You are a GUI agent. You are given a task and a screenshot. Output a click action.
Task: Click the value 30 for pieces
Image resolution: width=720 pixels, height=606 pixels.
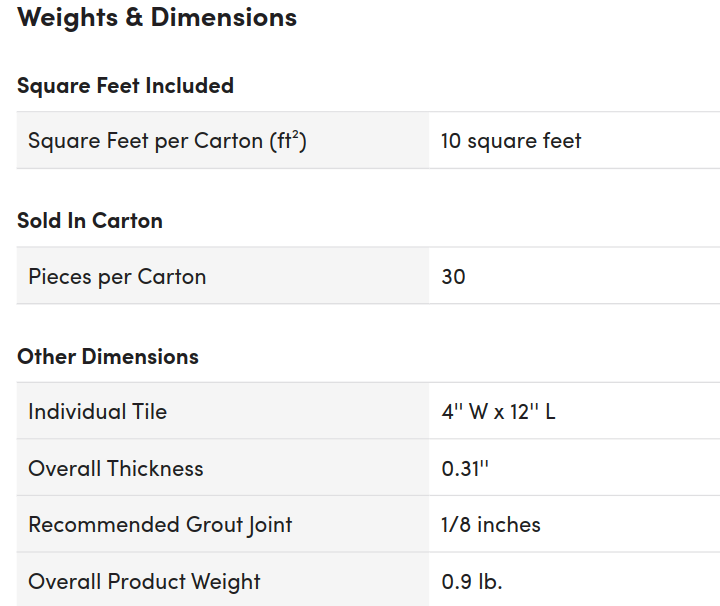click(x=453, y=276)
